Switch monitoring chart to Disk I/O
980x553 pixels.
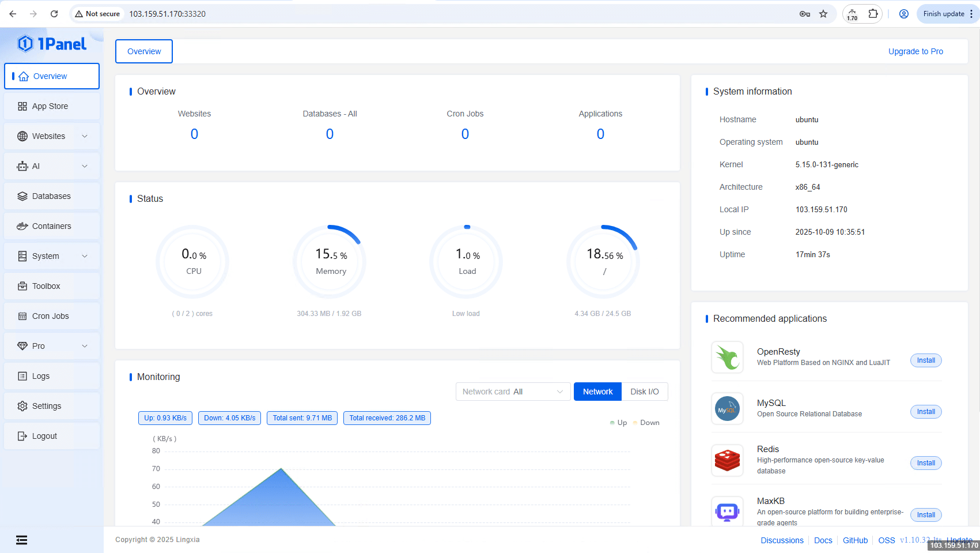[x=644, y=392]
